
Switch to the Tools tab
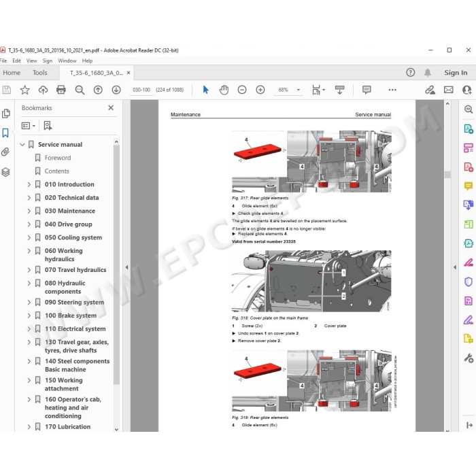[x=39, y=73]
